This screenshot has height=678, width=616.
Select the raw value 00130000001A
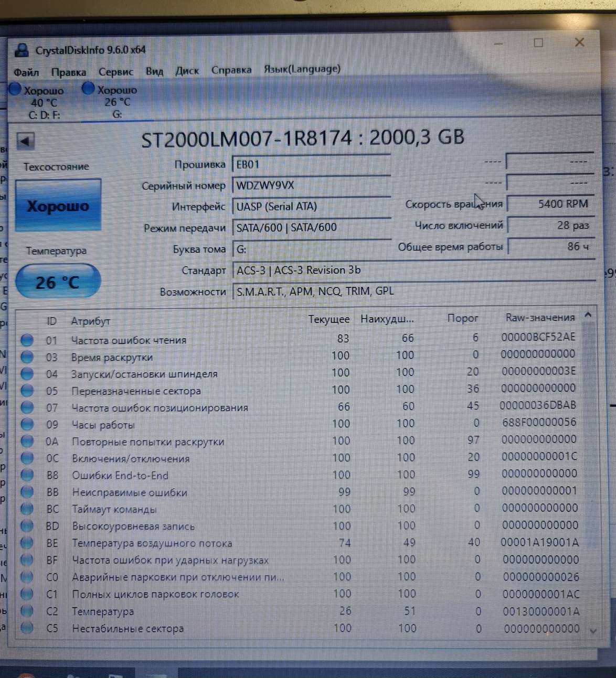(x=541, y=611)
